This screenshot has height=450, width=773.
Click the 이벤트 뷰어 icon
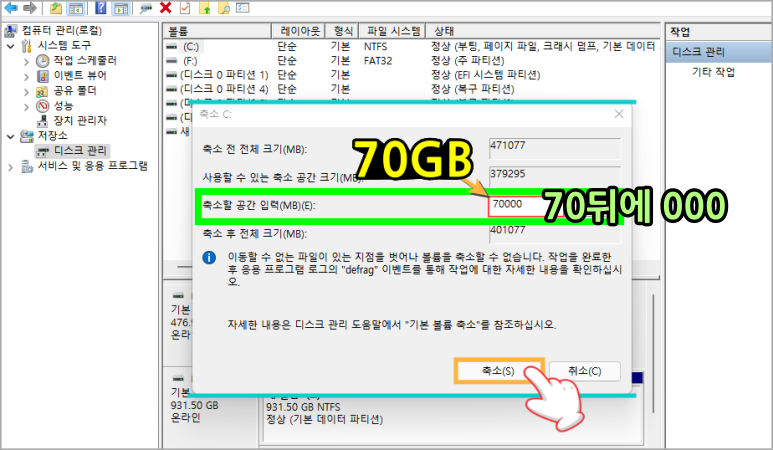[x=43, y=76]
